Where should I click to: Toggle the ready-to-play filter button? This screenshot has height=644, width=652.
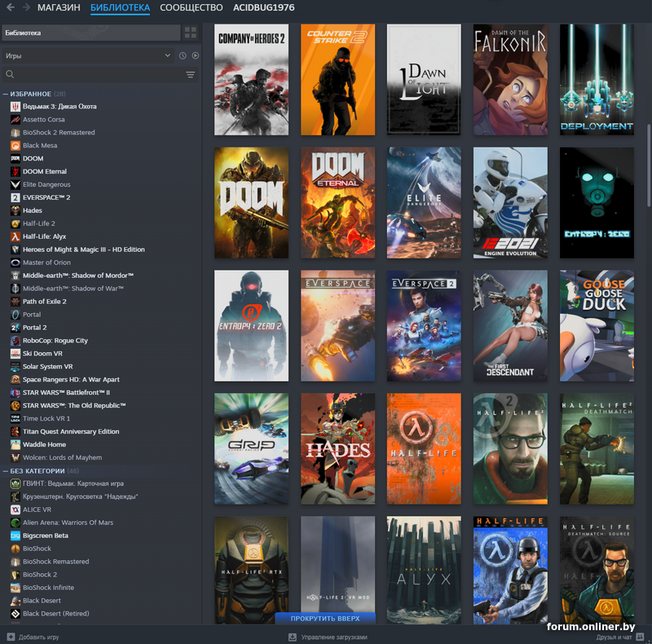195,55
